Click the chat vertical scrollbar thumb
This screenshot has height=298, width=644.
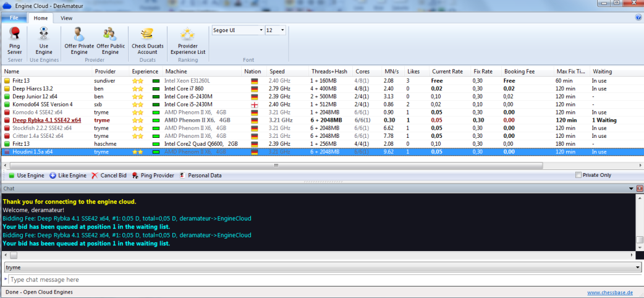tap(640, 241)
